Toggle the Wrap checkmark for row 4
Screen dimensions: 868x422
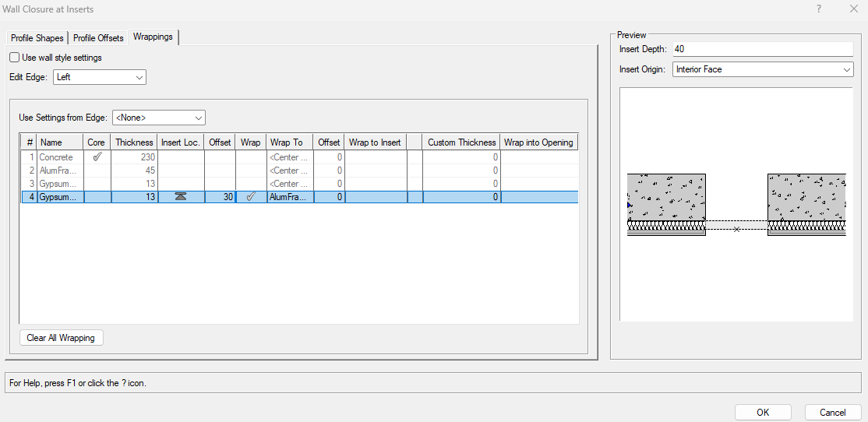[250, 197]
